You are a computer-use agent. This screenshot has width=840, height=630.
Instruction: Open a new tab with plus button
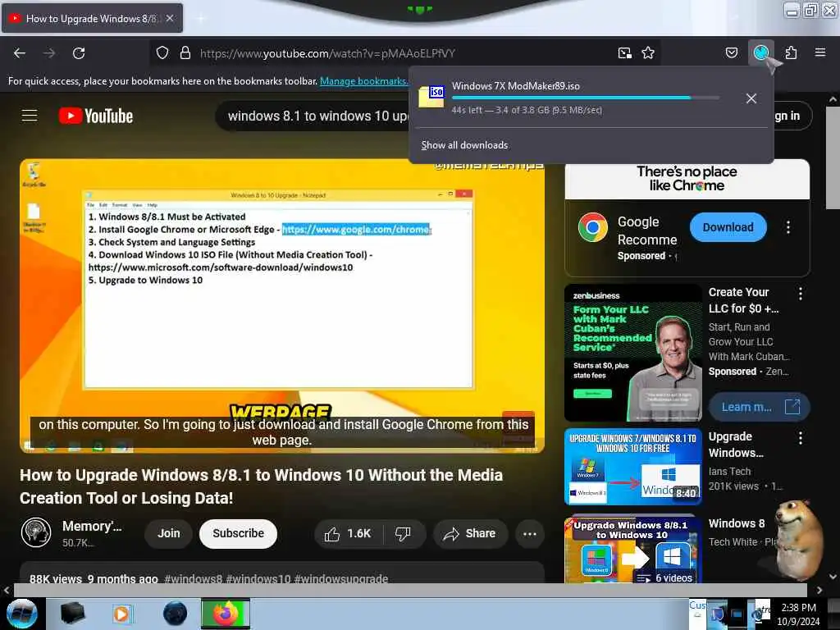(201, 19)
